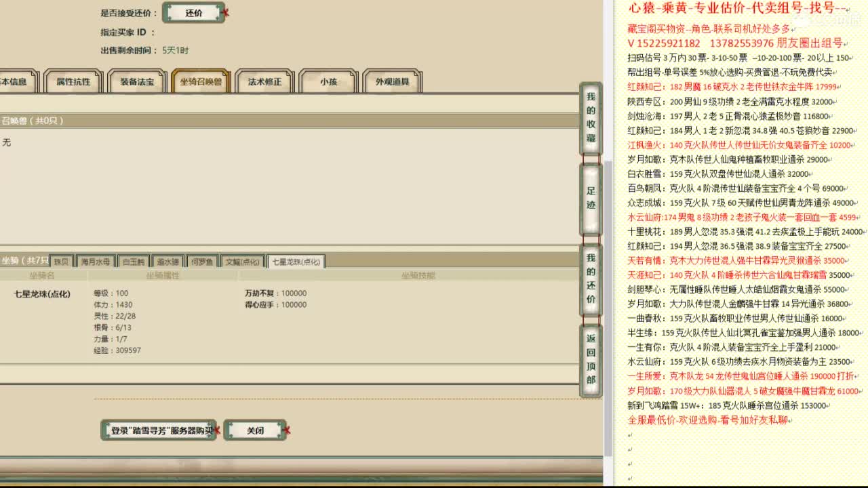The image size is (868, 488).
Task: Click the 坐骑属性 column header
Action: (x=163, y=276)
